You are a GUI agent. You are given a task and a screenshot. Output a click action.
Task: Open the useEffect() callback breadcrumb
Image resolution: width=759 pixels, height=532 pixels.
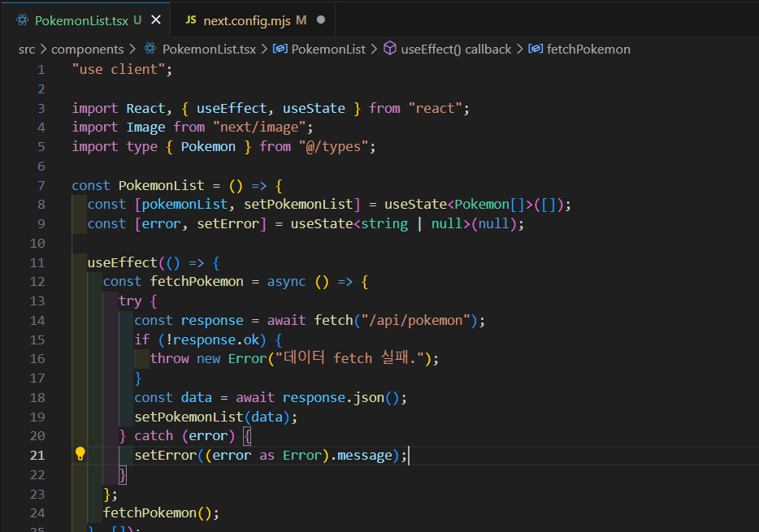456,50
